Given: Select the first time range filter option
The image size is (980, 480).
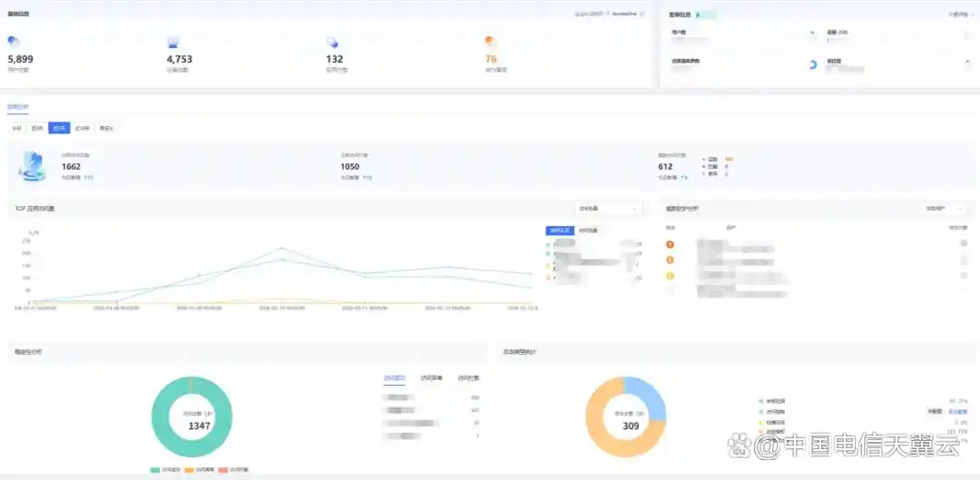Looking at the screenshot, I should pyautogui.click(x=16, y=128).
